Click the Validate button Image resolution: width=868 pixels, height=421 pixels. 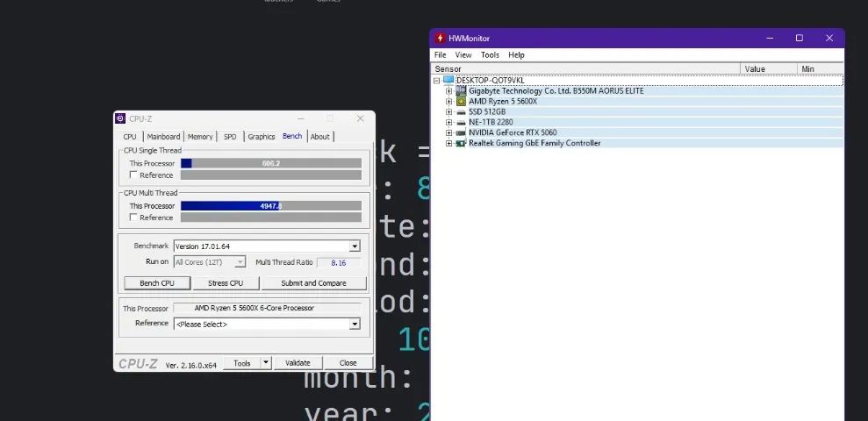coord(298,363)
